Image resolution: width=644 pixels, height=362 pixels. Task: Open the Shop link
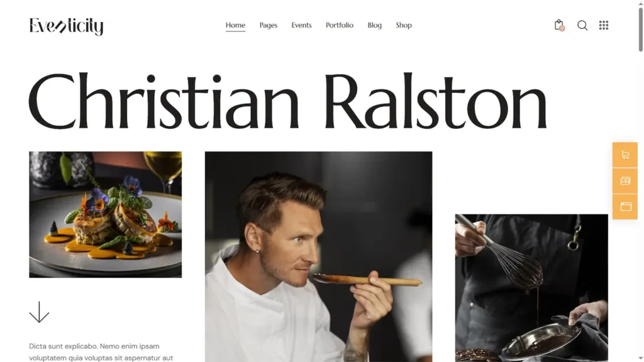pos(404,25)
